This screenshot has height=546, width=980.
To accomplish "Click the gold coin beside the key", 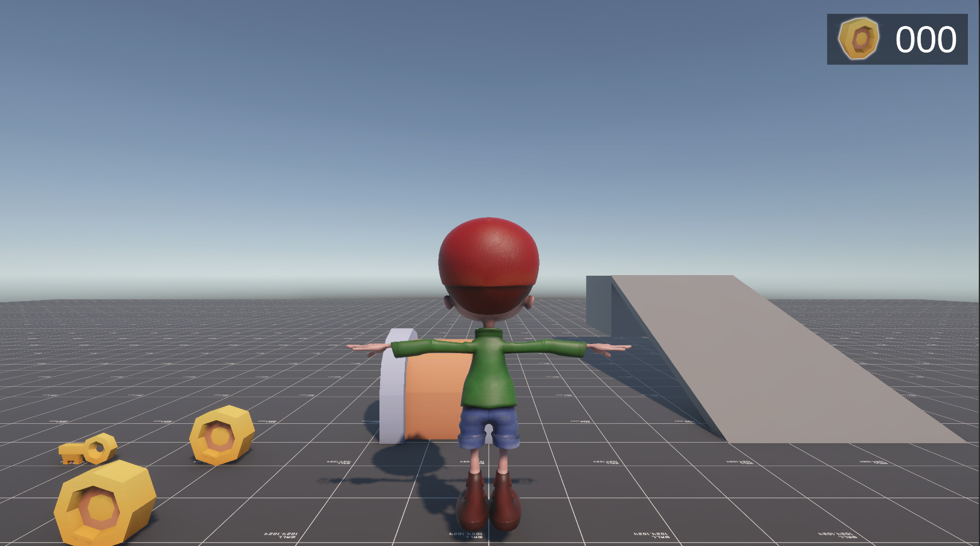I will [222, 435].
